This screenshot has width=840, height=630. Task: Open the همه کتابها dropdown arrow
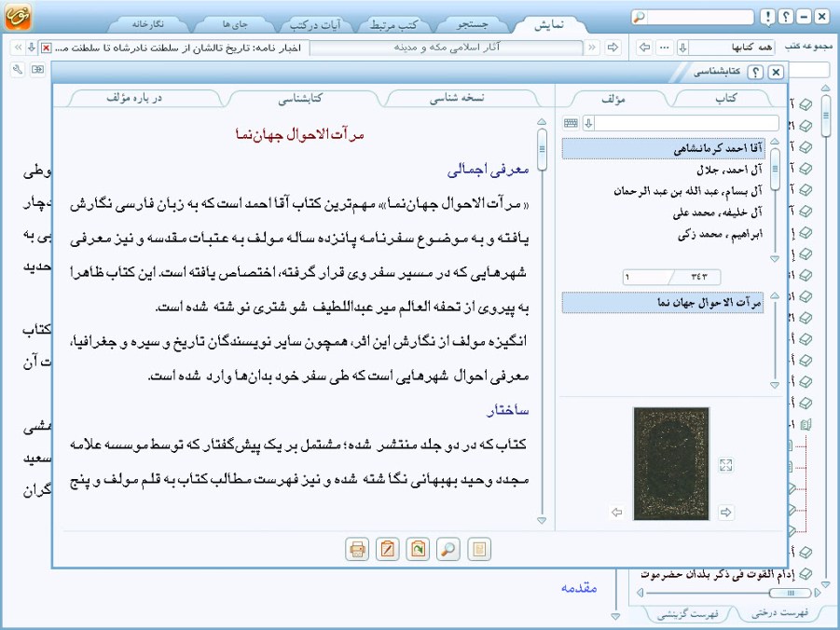683,48
